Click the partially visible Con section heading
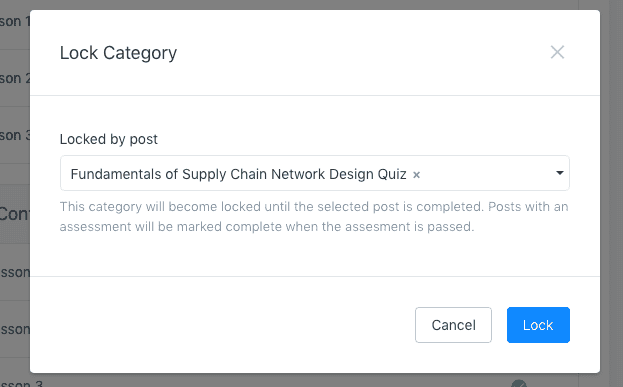 (15, 214)
